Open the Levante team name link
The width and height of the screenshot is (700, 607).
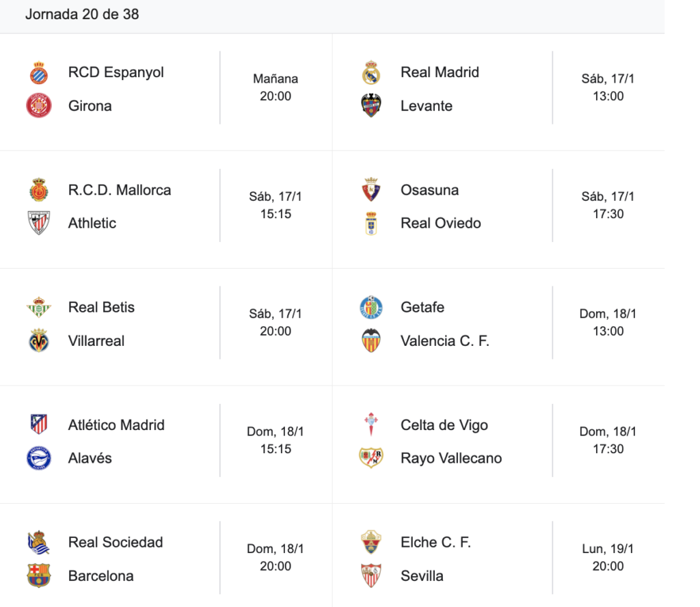coord(427,106)
